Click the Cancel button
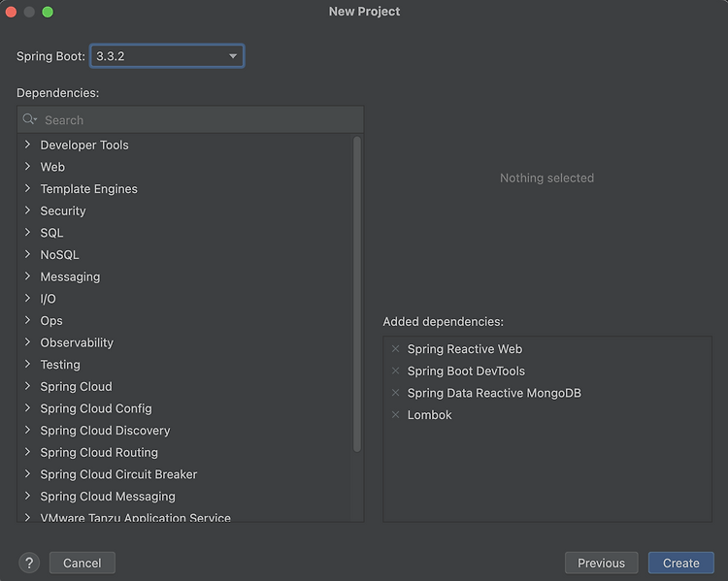 pos(83,563)
